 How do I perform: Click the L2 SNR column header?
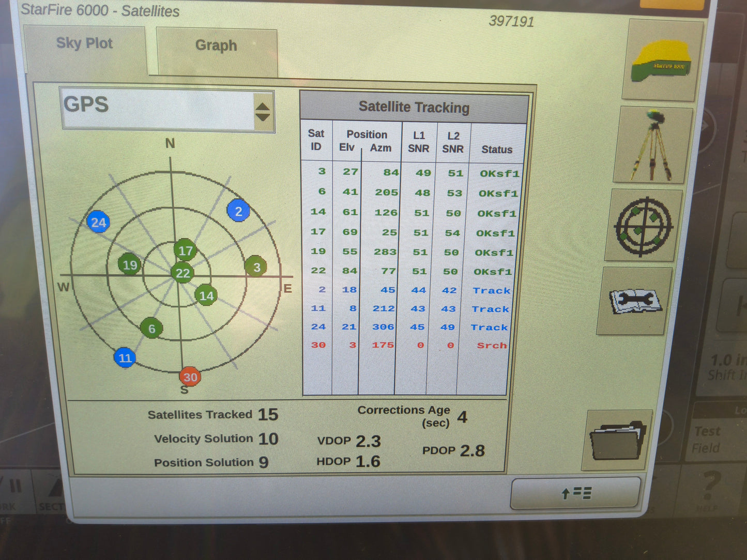point(453,142)
